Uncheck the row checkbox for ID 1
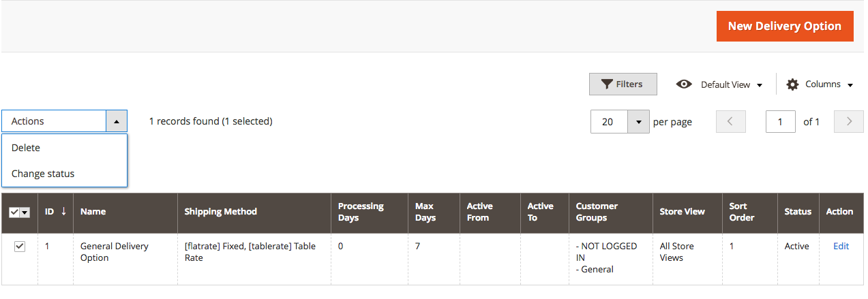 [x=20, y=247]
